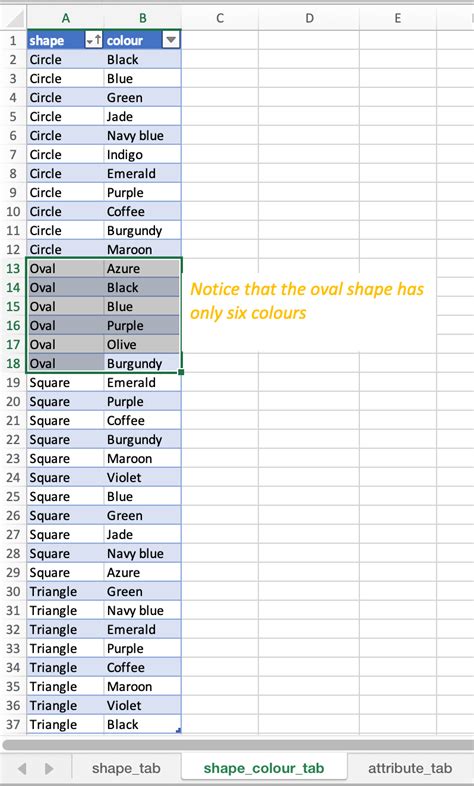The width and height of the screenshot is (474, 786).
Task: Select cell 'Burgundy' in row 11
Action: click(x=143, y=231)
